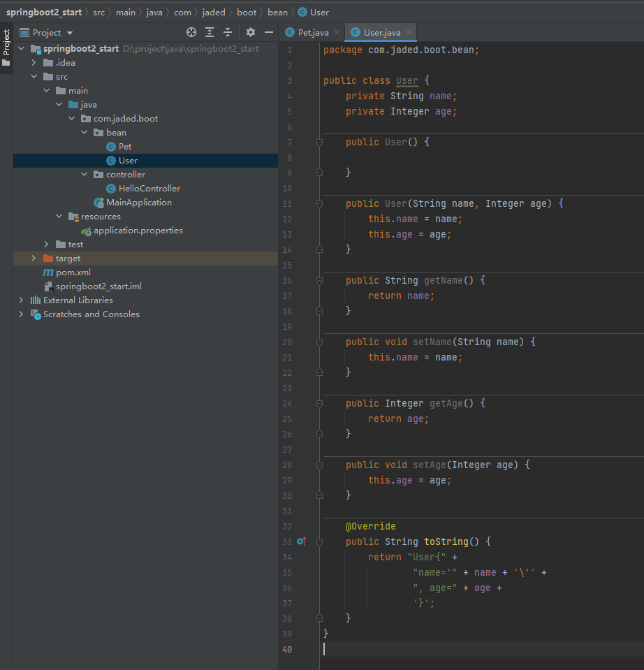Screen dimensions: 644x670
Task: Open the Project view dropdown
Action: click(70, 33)
